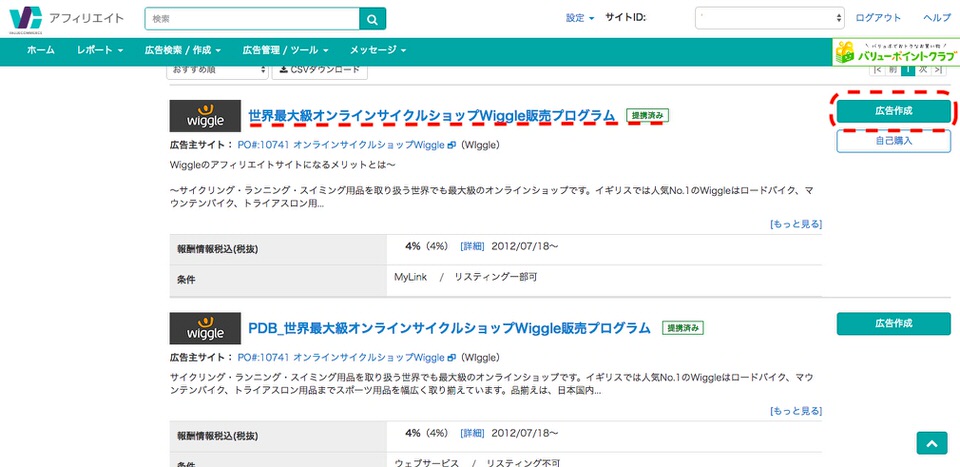Open PDB program's PO#:10741 advertiser site link
Screen dimensions: 960x467
pos(341,357)
